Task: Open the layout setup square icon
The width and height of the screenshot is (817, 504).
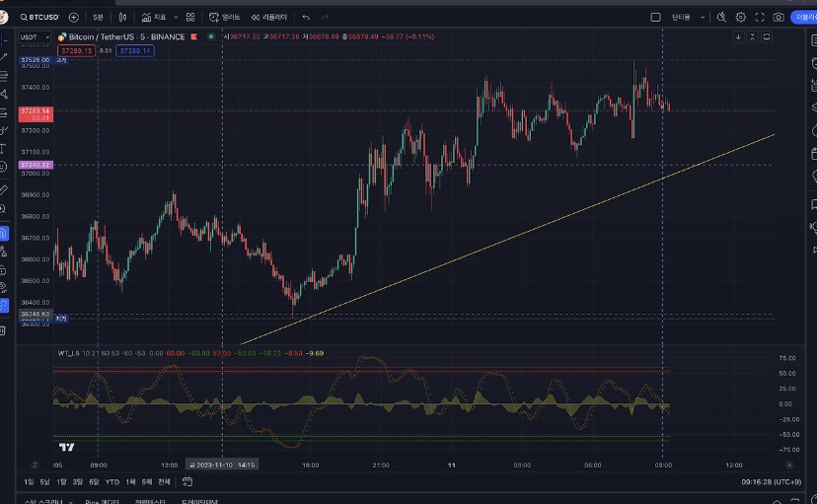Action: pyautogui.click(x=654, y=17)
